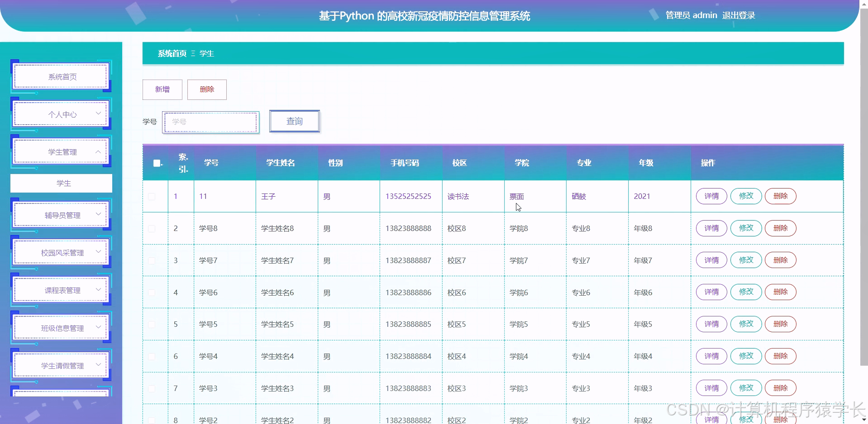Click the page vertical scrollbar thumb
The image size is (868, 424).
tap(864, 188)
